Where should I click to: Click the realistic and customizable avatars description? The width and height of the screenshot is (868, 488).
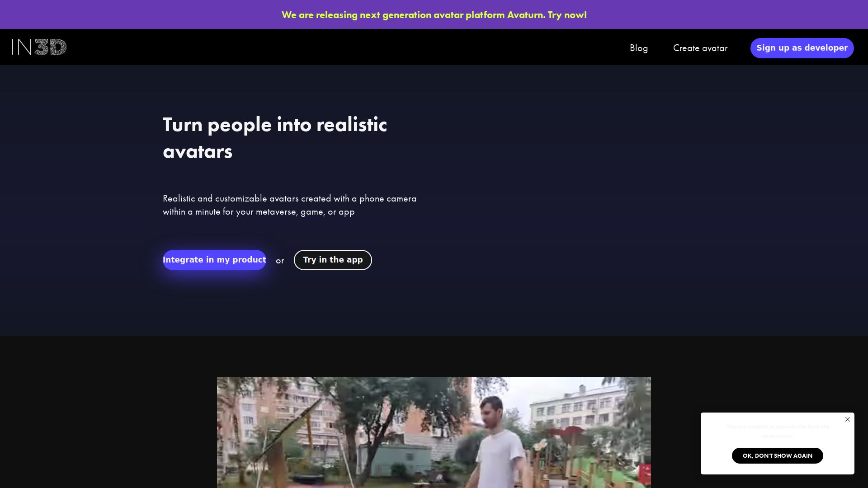290,205
